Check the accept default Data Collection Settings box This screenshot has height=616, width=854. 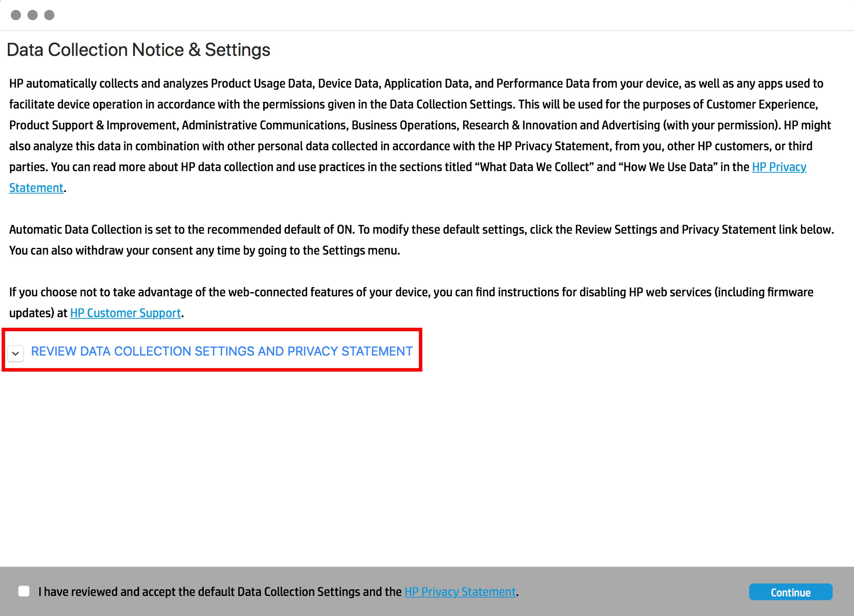pyautogui.click(x=24, y=591)
